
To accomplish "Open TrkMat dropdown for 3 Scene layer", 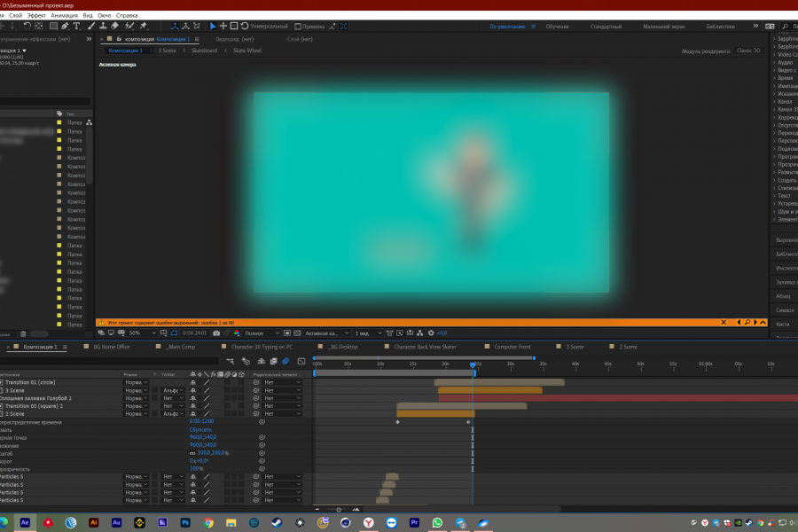I will (x=173, y=390).
